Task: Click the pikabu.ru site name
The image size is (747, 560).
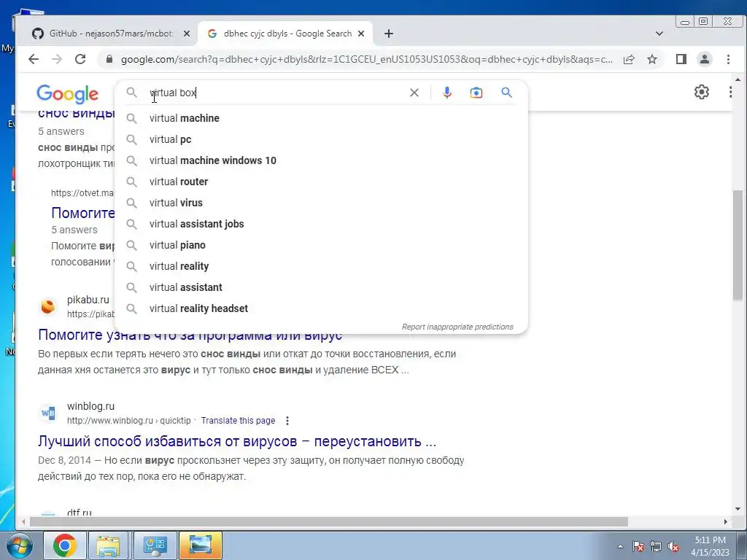Action: coord(88,300)
